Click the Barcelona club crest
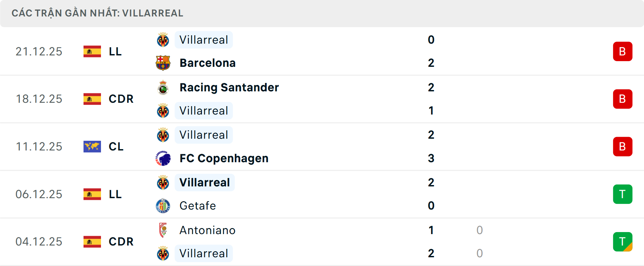This screenshot has height=266, width=644. [163, 63]
